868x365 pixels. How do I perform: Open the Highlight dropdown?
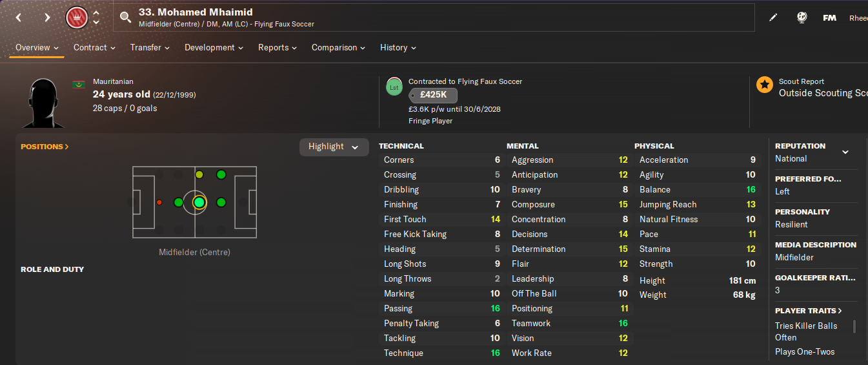coord(334,147)
